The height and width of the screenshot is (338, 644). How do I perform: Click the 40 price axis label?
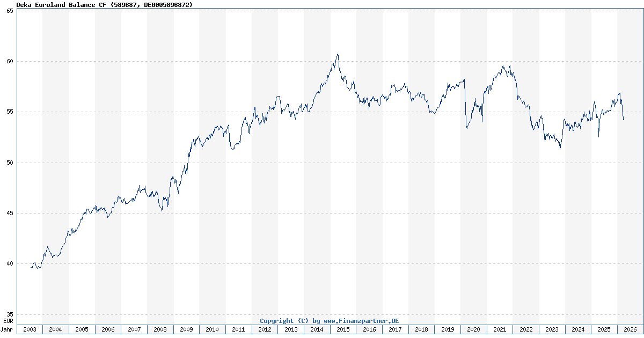[x=10, y=264]
